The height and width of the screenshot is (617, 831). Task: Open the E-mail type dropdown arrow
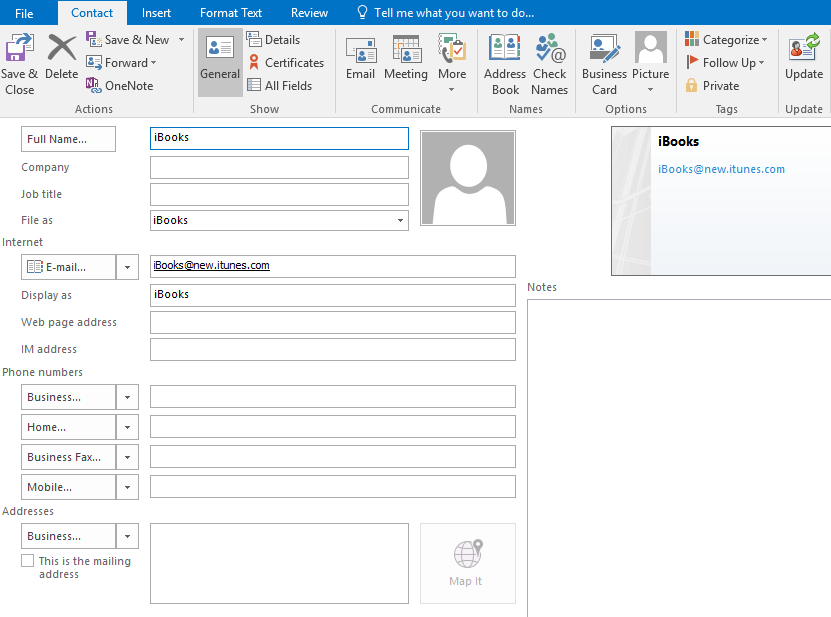(x=127, y=267)
